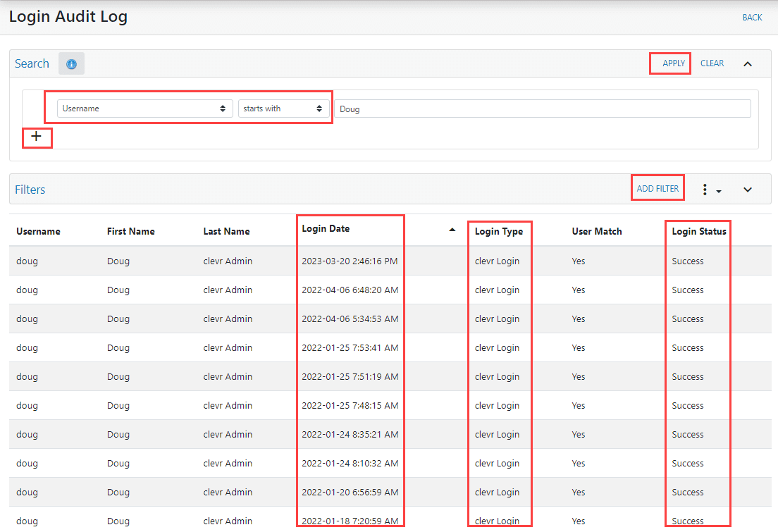Sort by the Login Status column header
The image size is (778, 532).
pyautogui.click(x=698, y=231)
